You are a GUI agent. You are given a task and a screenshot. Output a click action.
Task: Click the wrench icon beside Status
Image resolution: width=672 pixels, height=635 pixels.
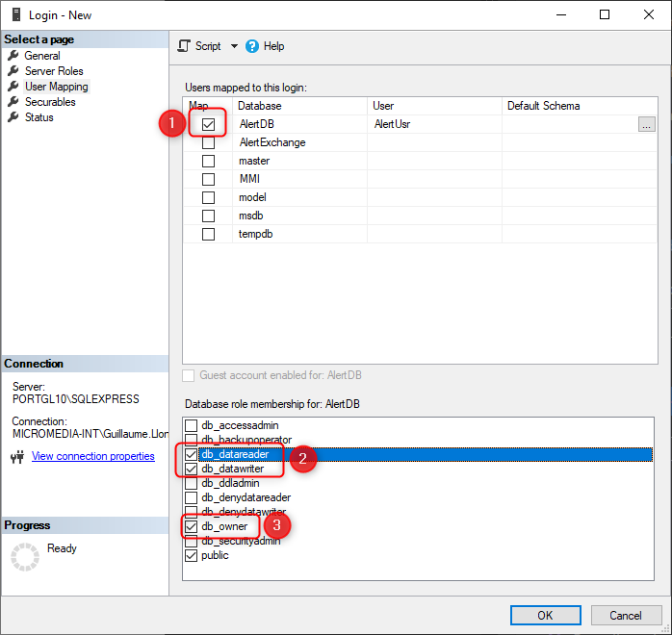pyautogui.click(x=13, y=117)
